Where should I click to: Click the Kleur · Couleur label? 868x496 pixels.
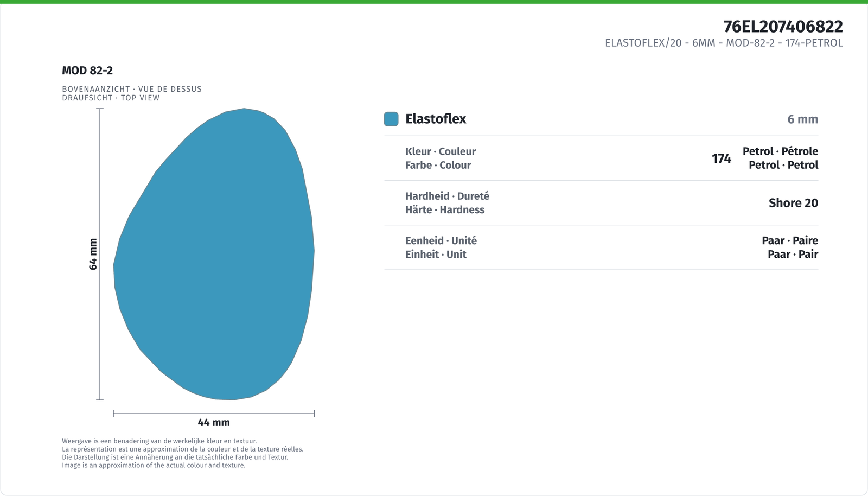pos(441,151)
